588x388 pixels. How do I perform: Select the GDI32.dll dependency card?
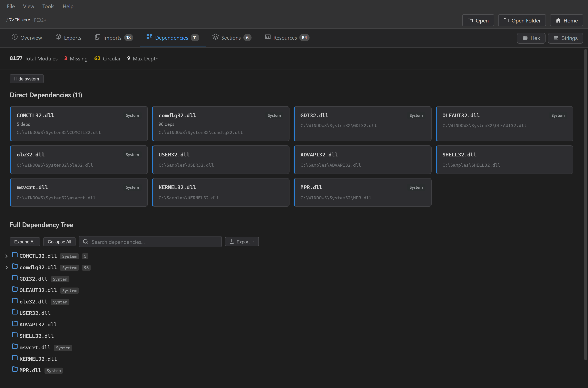pos(362,124)
